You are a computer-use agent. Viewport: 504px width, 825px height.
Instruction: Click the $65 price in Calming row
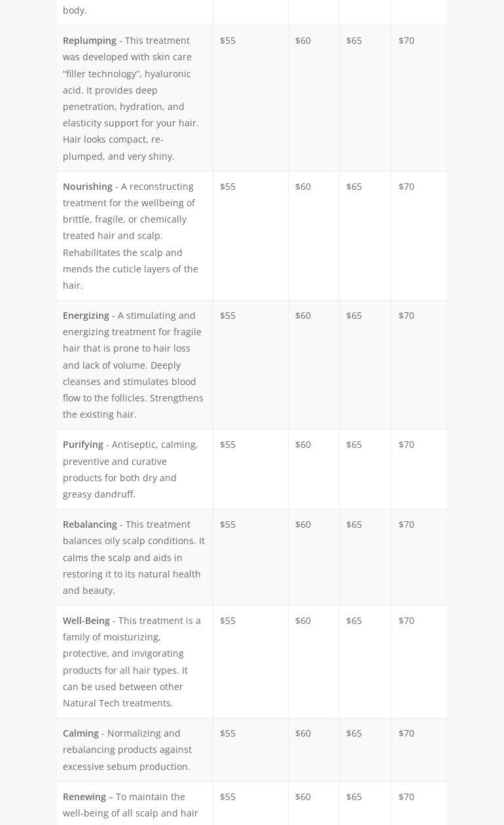(x=354, y=733)
